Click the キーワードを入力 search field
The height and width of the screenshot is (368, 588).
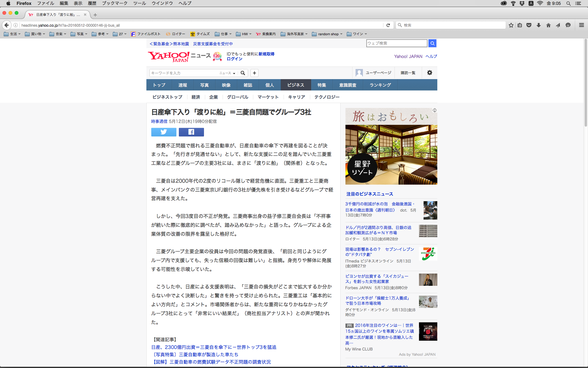pos(184,73)
